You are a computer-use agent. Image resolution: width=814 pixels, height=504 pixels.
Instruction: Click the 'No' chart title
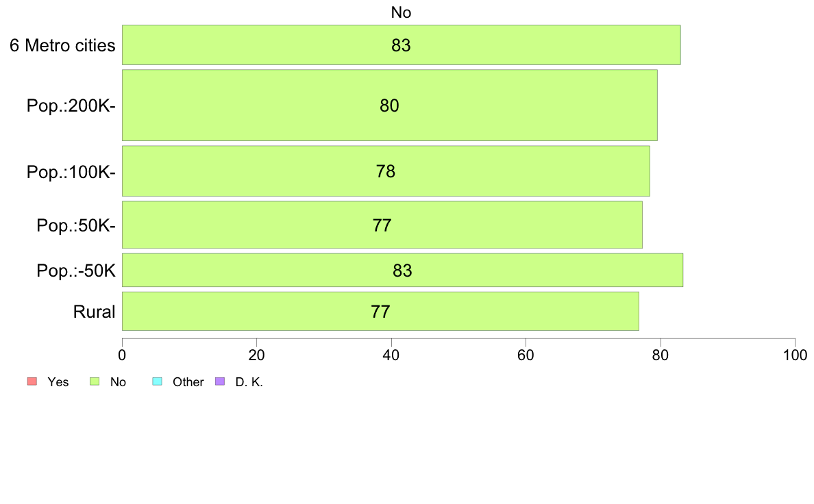point(402,12)
